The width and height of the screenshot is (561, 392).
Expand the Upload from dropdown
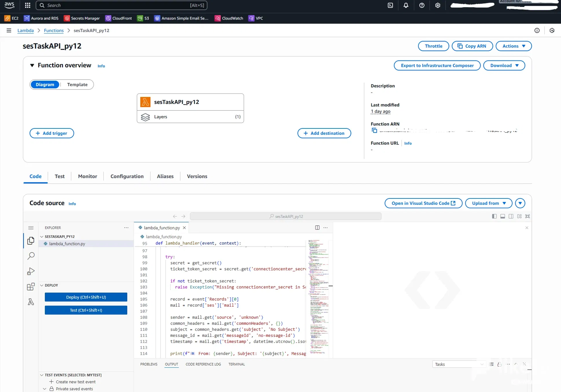[488, 203]
